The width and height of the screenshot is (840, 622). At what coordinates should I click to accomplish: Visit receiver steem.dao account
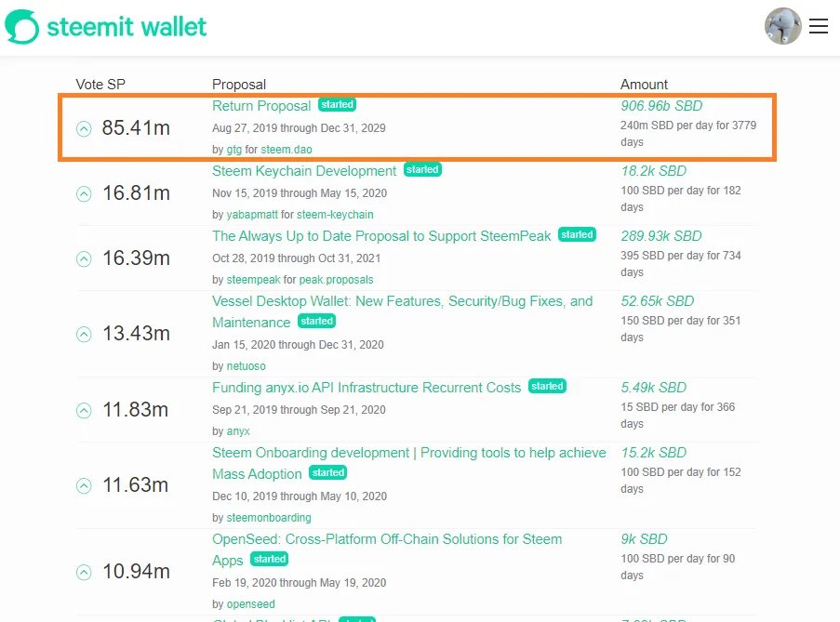[x=287, y=150]
